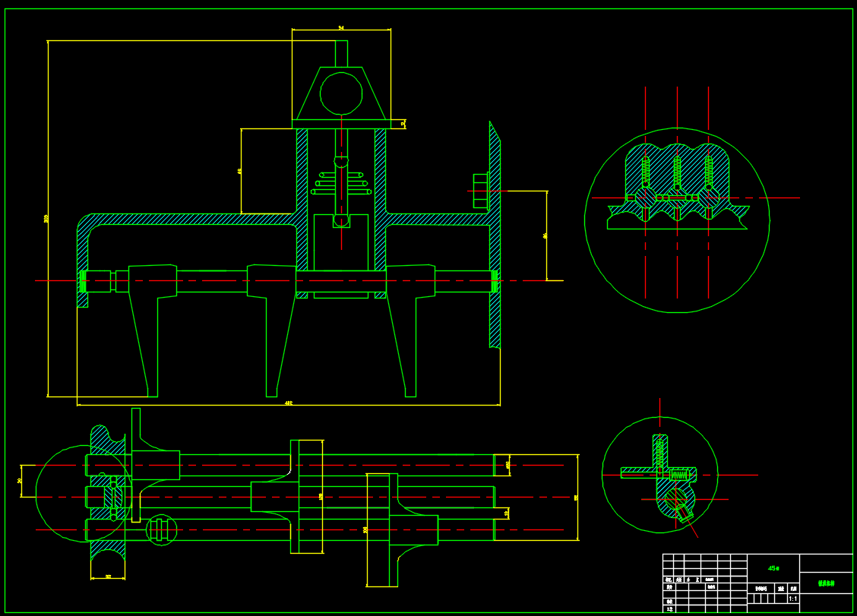Select the 45 material text in title block
857x616 pixels.
(x=773, y=567)
